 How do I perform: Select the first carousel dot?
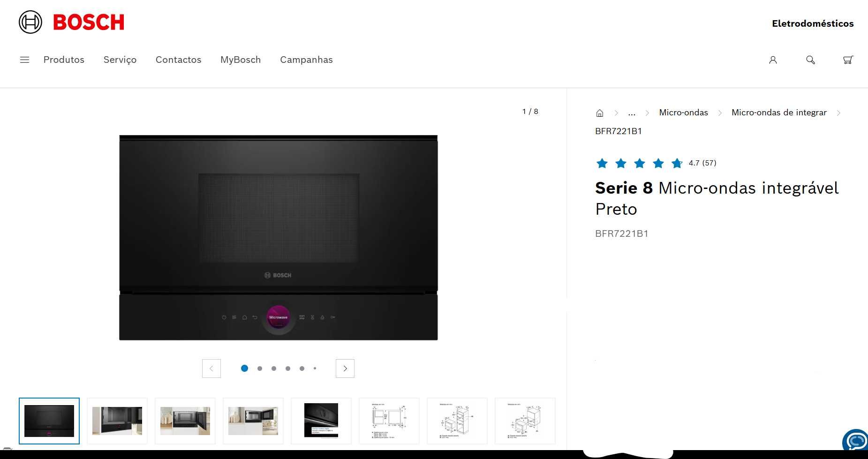click(244, 369)
